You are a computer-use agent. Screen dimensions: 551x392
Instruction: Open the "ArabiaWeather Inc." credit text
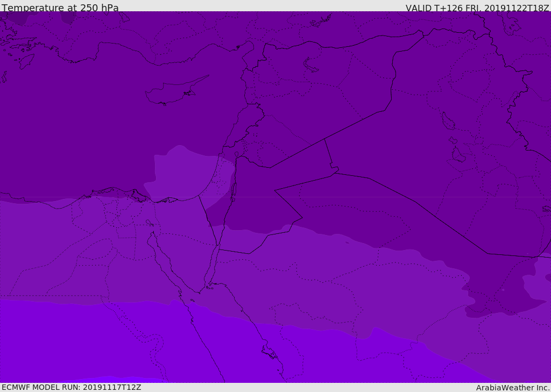tap(513, 388)
